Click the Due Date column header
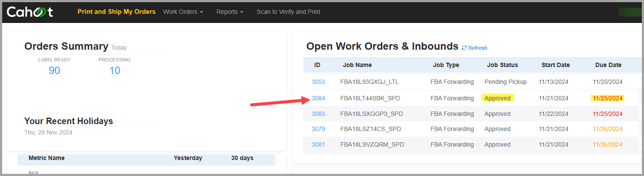Image resolution: width=644 pixels, height=176 pixels. 608,65
